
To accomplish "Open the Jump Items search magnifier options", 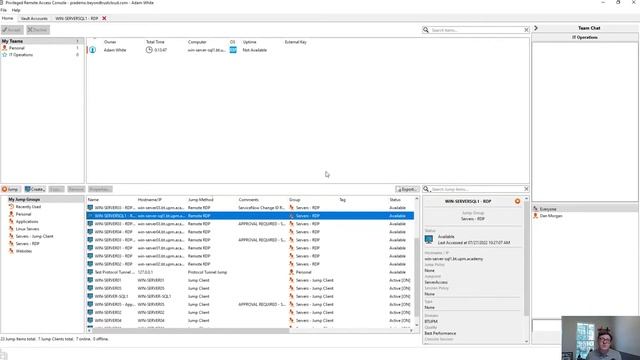I will tap(426, 189).
